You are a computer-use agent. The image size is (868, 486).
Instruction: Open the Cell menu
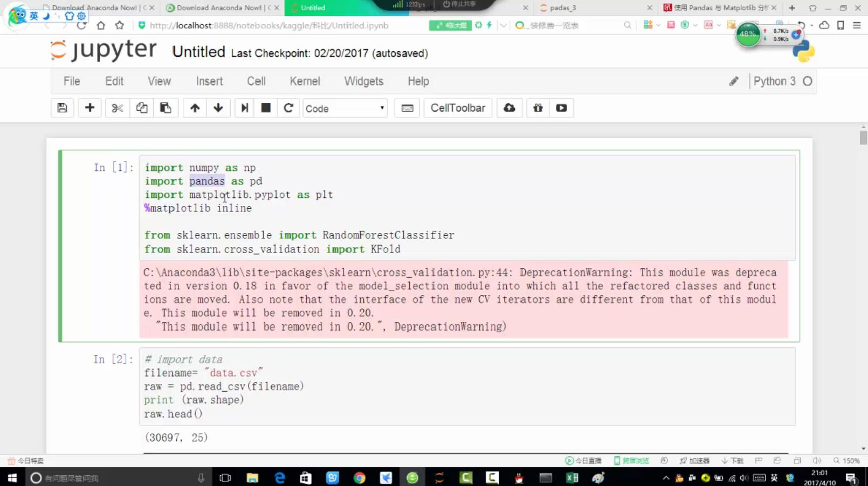click(256, 81)
